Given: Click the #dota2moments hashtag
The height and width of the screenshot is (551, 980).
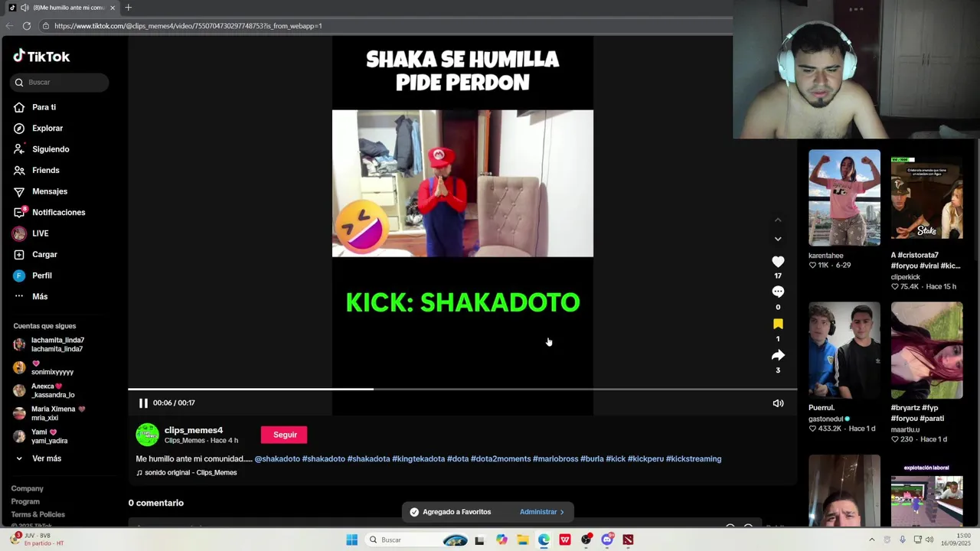Looking at the screenshot, I should coord(501,459).
